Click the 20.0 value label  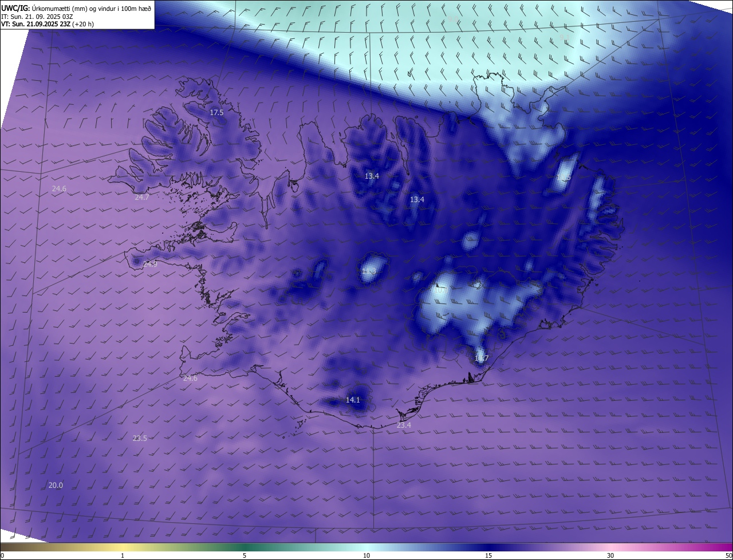(56, 486)
